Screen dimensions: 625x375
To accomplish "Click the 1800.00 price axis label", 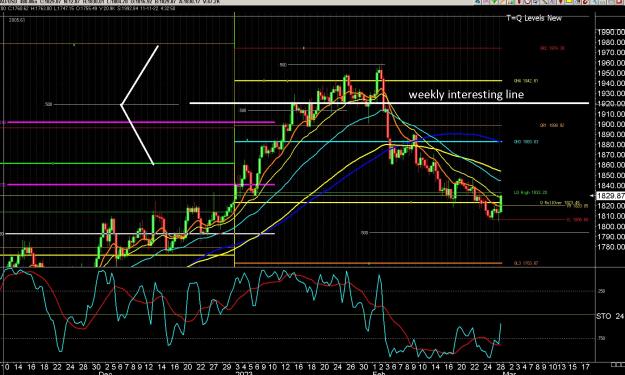I will 611,226.
